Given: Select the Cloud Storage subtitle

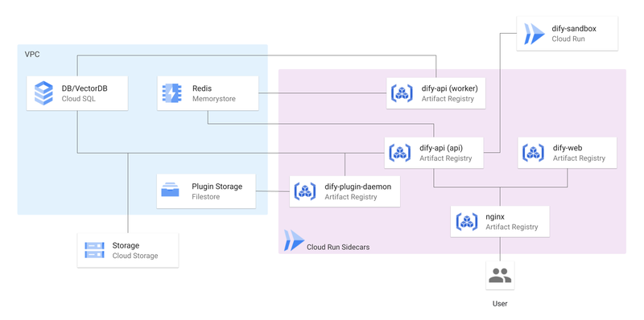Looking at the screenshot, I should click(x=135, y=256).
